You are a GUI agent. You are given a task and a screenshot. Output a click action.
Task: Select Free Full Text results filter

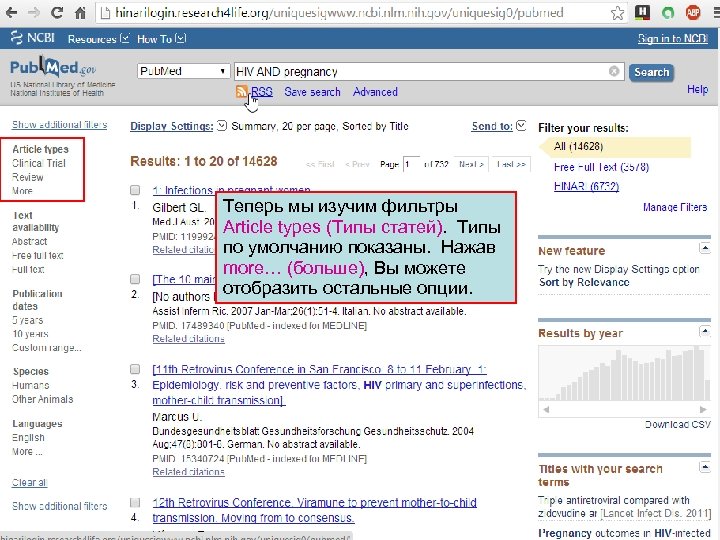point(601,167)
